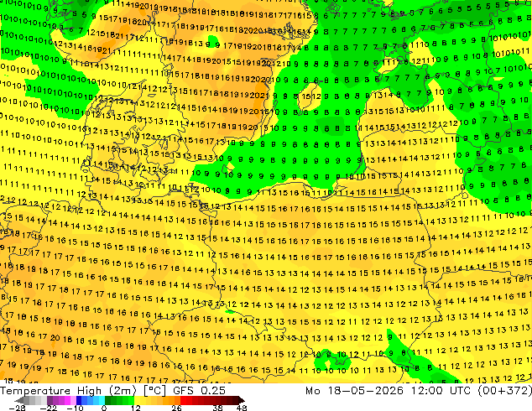Click the "12" legend label
Image resolution: width=532 pixels, height=411 pixels.
point(136,408)
